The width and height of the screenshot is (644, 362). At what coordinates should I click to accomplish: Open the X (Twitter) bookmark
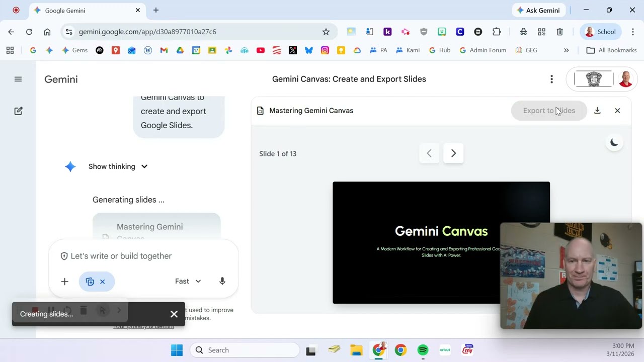tap(293, 50)
